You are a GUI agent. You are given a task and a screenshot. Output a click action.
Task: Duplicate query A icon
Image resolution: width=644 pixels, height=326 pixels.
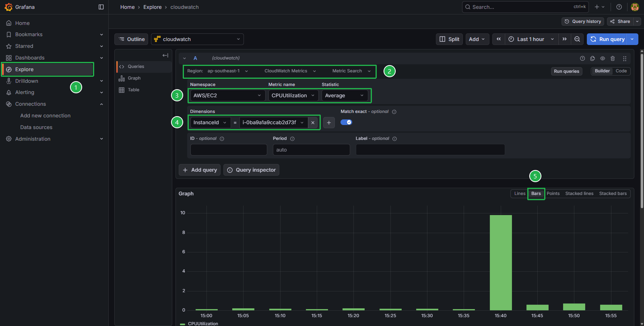coord(592,58)
